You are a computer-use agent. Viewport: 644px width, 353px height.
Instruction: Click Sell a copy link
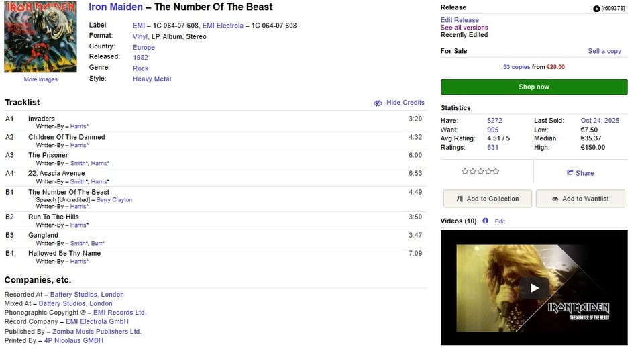(604, 51)
